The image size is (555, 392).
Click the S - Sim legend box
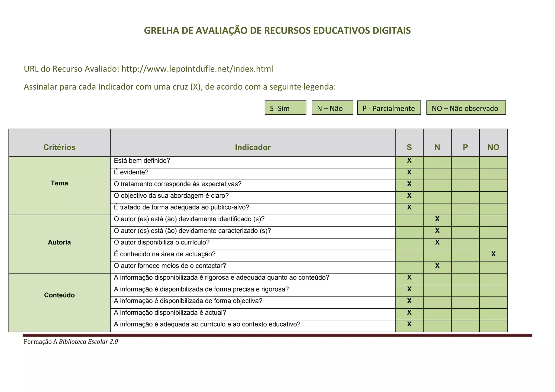tap(285, 108)
